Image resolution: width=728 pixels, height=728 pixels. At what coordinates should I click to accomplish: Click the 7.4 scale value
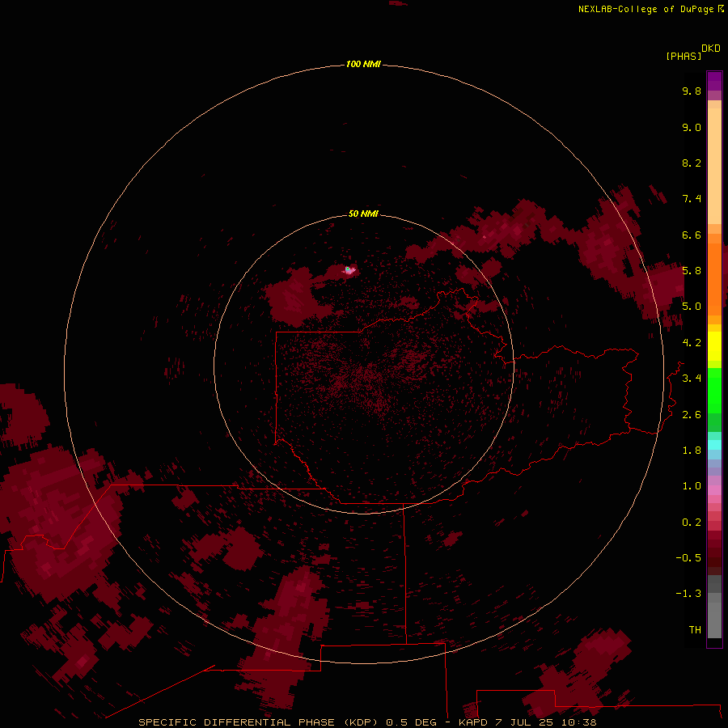[x=692, y=199]
